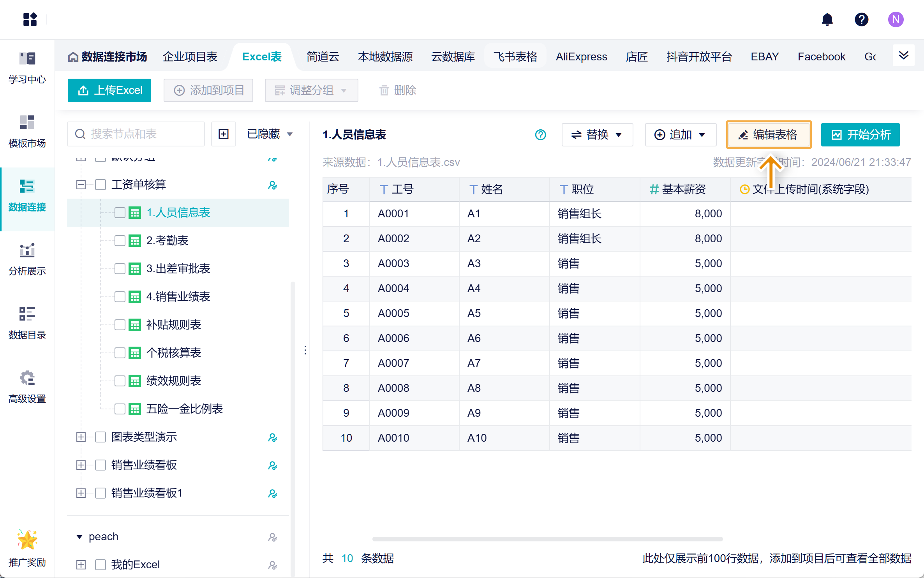924x578 pixels.
Task: Switch to the 本地数据源 tab
Action: pyautogui.click(x=385, y=57)
